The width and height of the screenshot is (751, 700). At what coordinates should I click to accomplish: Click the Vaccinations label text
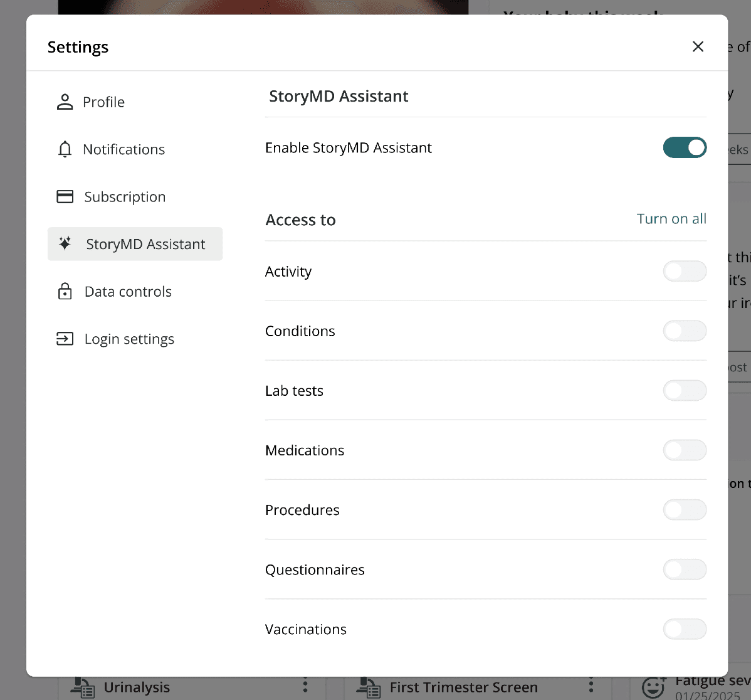[305, 629]
